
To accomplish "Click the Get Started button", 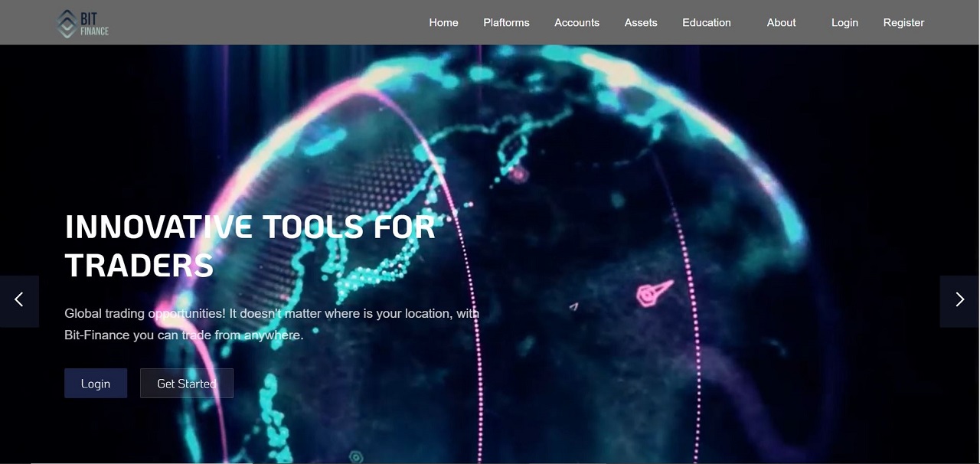I will [x=187, y=384].
